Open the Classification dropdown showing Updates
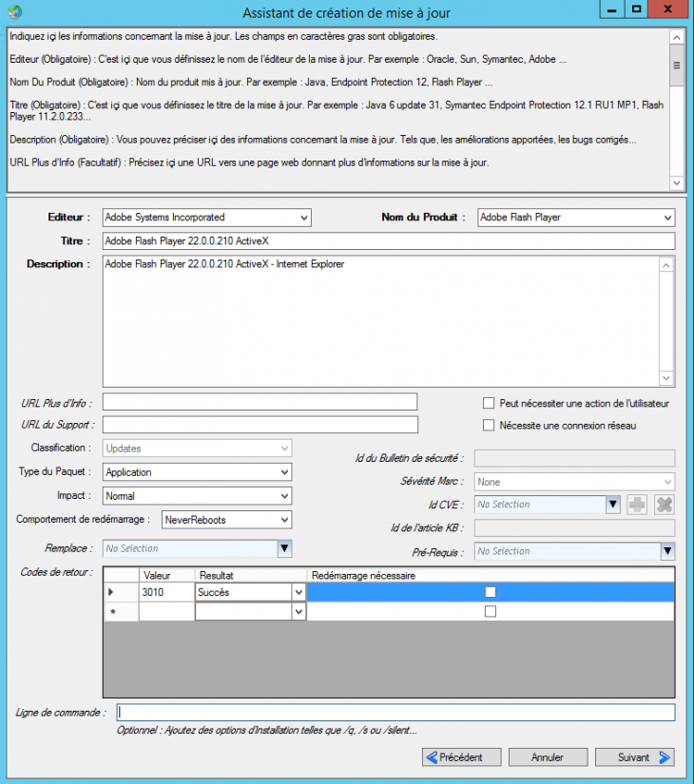The image size is (694, 784). click(284, 449)
